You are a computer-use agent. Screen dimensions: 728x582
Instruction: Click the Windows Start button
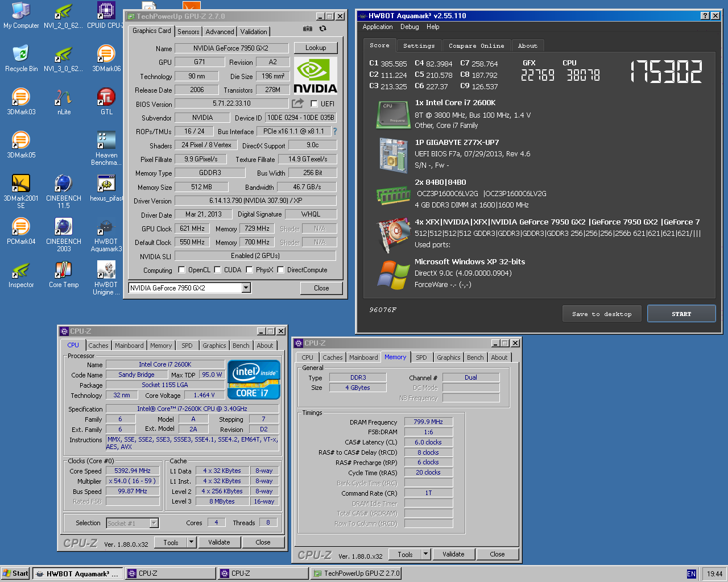15,573
